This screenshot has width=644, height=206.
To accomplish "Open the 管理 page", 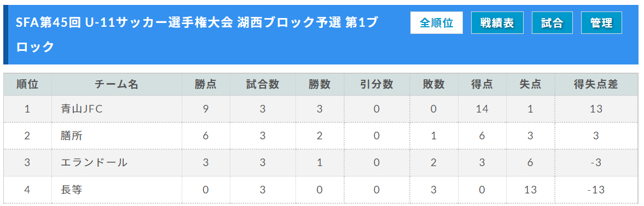I will click(x=601, y=23).
